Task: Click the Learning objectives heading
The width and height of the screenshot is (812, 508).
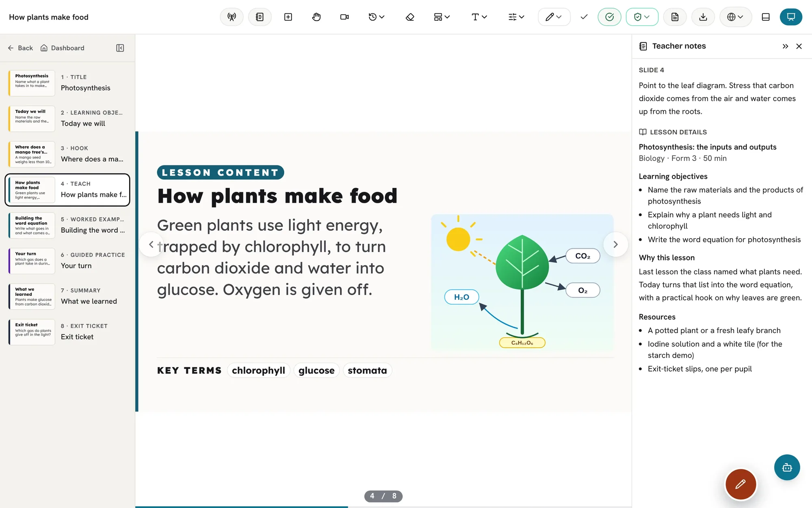Action: [673, 176]
